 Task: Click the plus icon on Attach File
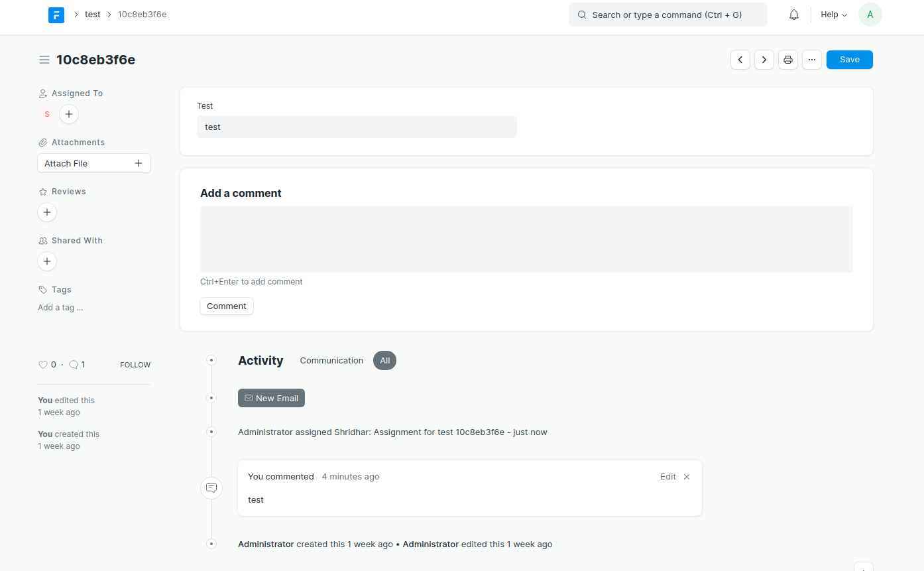(138, 162)
